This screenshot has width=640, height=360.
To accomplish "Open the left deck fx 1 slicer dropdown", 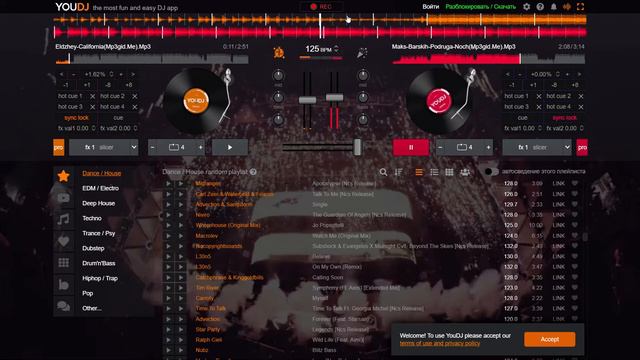I will (104, 147).
